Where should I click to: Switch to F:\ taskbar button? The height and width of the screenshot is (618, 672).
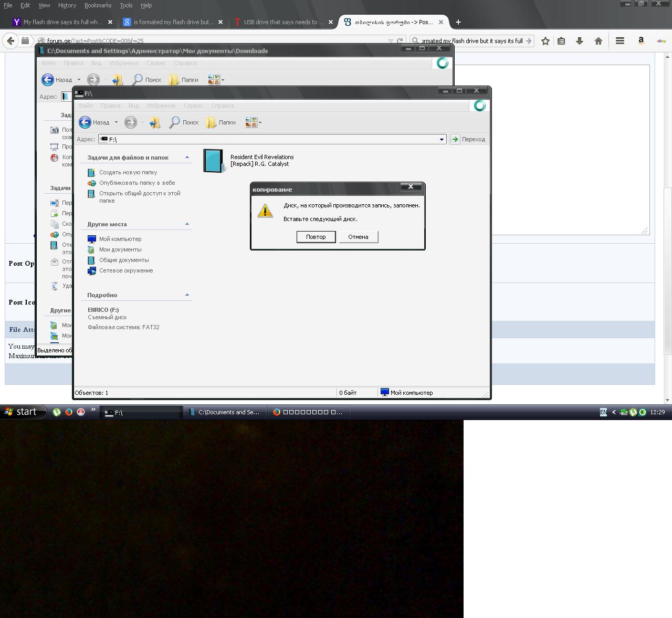click(x=142, y=412)
